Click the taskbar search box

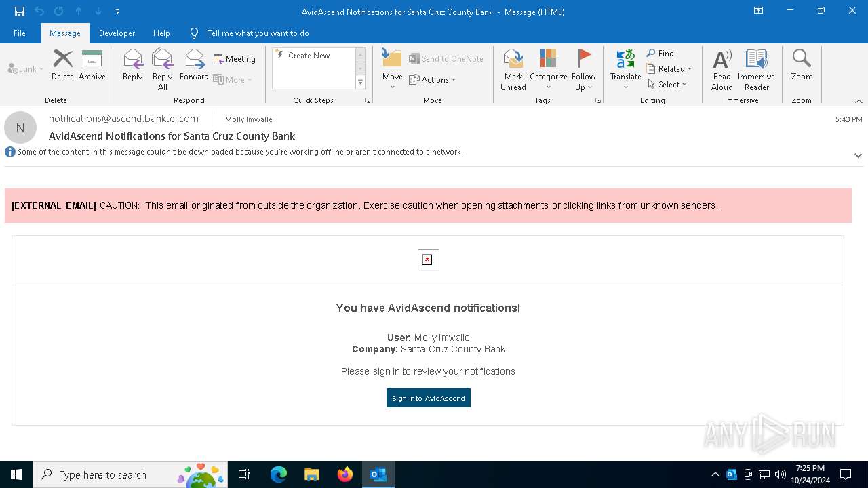tap(130, 474)
